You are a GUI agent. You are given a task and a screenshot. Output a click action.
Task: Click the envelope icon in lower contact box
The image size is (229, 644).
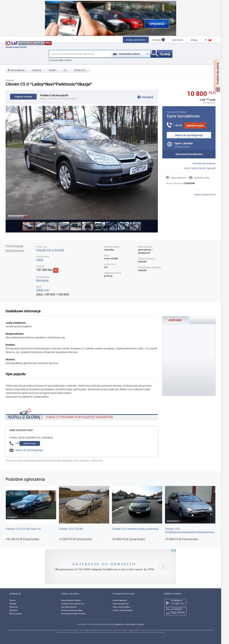coord(12,450)
